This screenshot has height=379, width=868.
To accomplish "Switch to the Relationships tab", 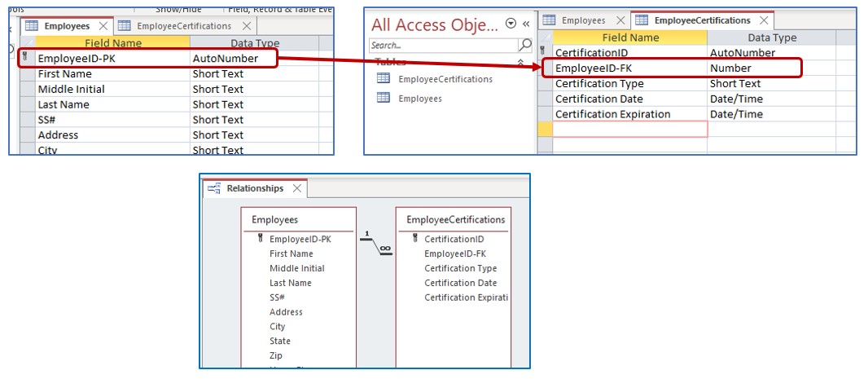I will pyautogui.click(x=255, y=188).
